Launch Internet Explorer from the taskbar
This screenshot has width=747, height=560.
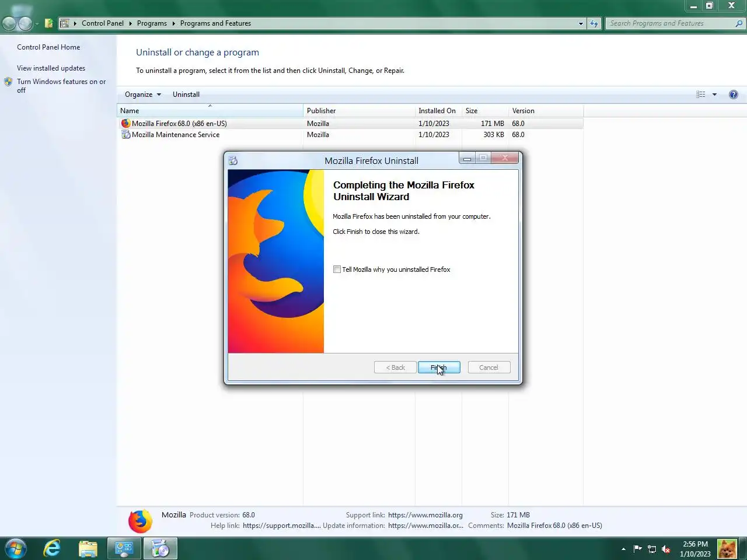(x=52, y=549)
